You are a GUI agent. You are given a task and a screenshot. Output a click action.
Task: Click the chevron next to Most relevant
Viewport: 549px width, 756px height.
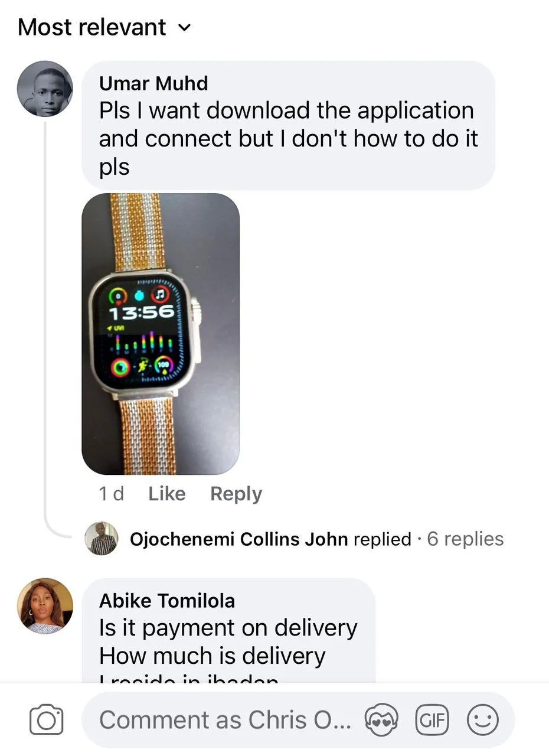click(184, 27)
